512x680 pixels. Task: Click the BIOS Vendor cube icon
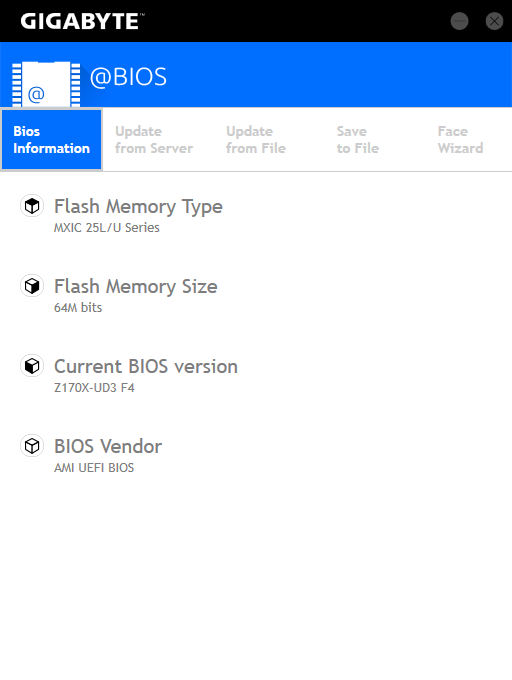coord(32,446)
